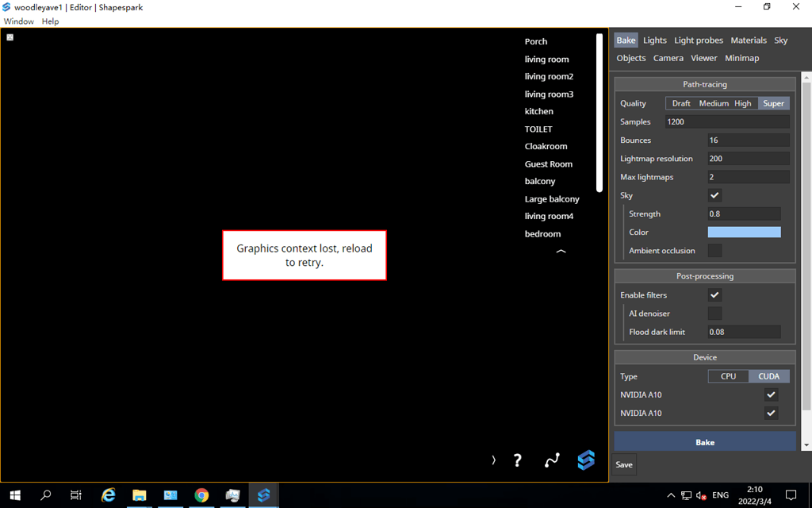Start baking with the Bake button
This screenshot has width=812, height=508.
pyautogui.click(x=704, y=441)
